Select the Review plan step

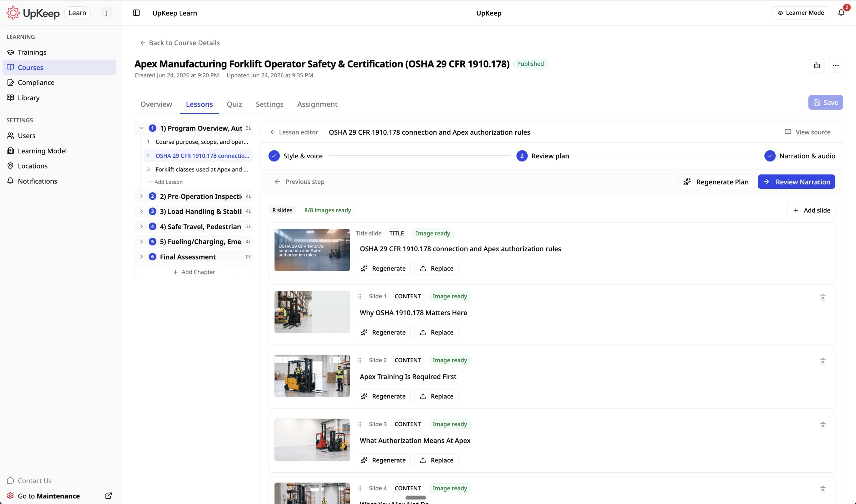[542, 156]
